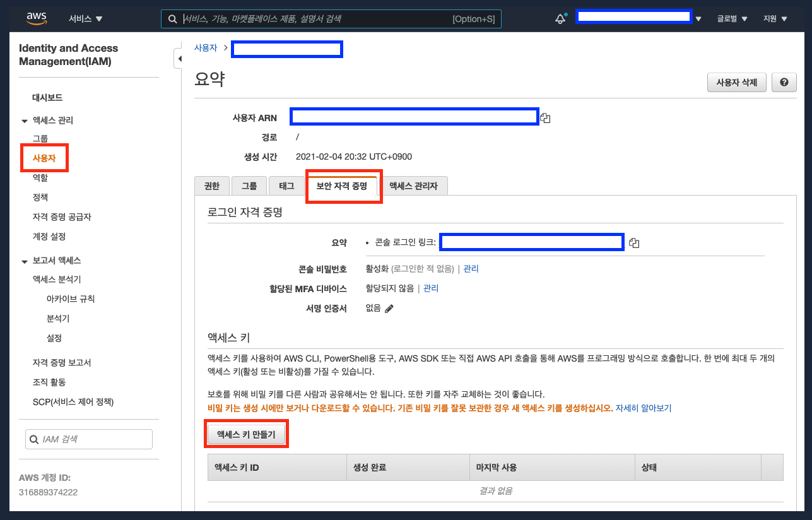Click the 마지막 사용 column header
Screen dimensions: 812x520
[552, 468]
